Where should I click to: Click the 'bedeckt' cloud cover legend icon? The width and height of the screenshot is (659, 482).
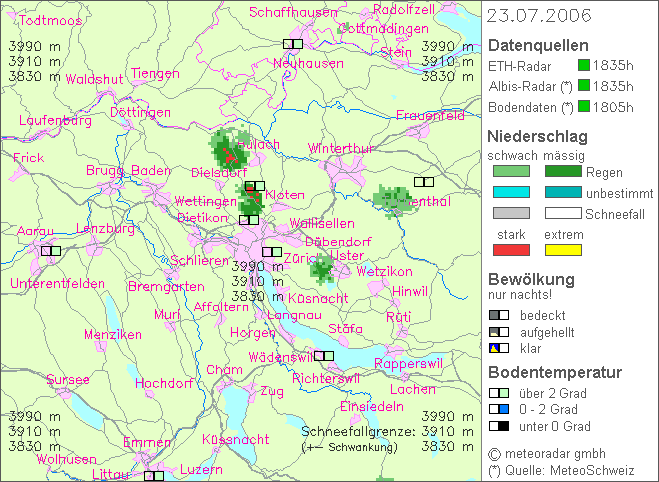(x=497, y=315)
